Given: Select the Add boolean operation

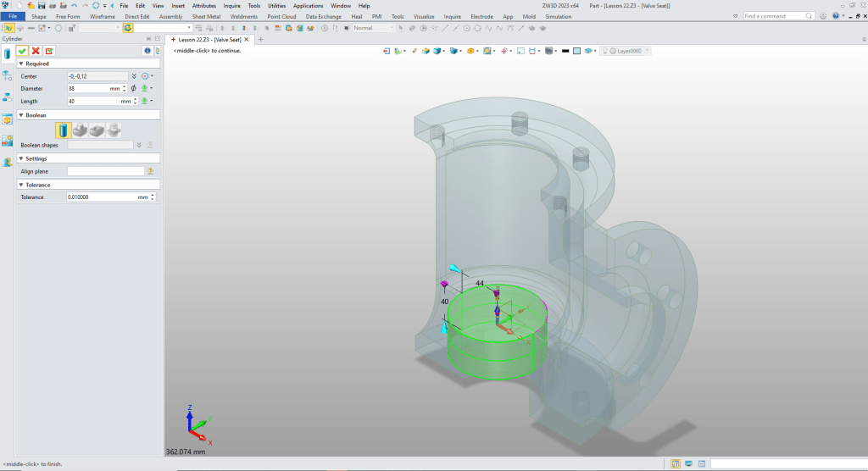Looking at the screenshot, I should tap(80, 130).
